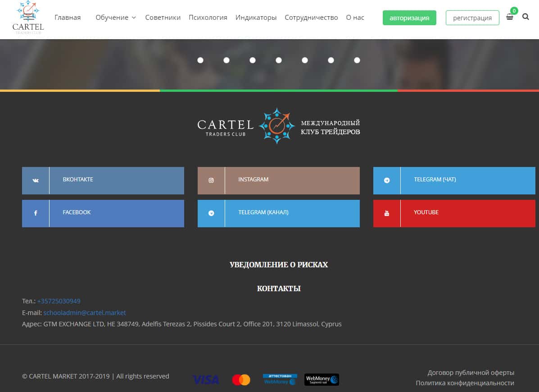
Task: Click the КОНТАКТЫ heading
Action: pyautogui.click(x=279, y=288)
